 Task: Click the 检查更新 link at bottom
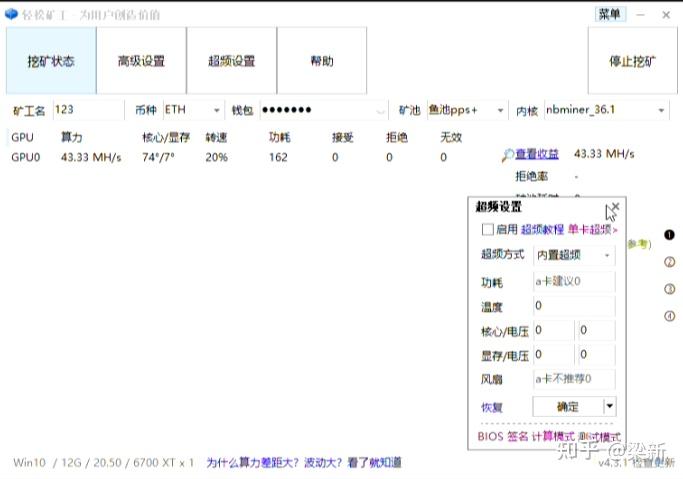pos(653,462)
